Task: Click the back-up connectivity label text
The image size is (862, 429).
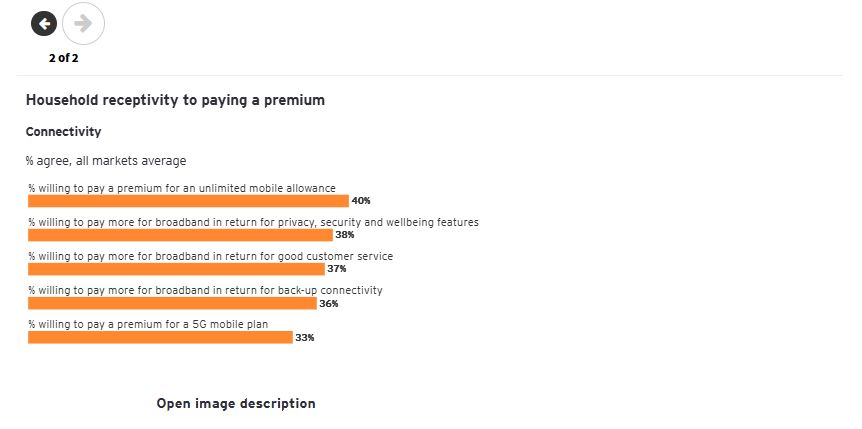Action: pos(205,290)
